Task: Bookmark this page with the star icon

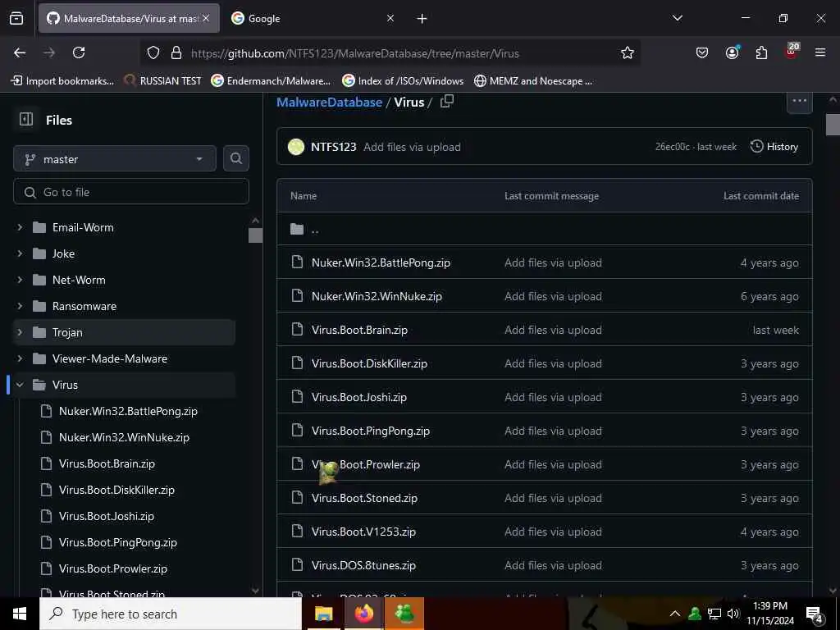Action: coord(628,52)
